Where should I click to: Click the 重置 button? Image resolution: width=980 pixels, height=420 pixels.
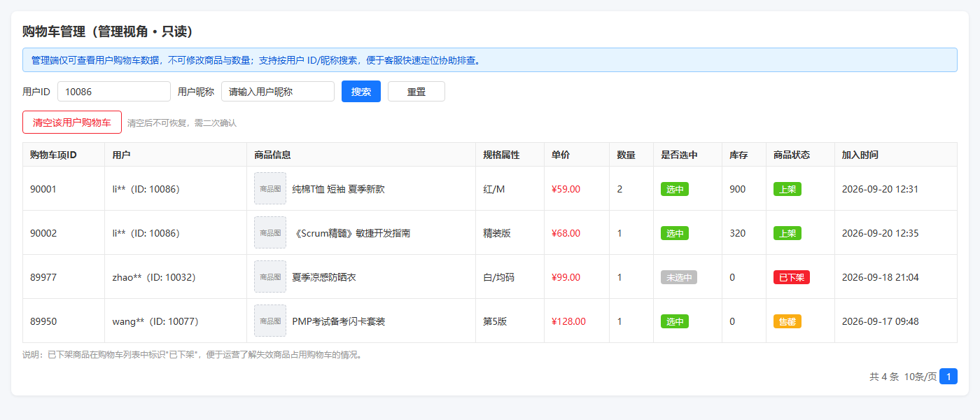[416, 92]
